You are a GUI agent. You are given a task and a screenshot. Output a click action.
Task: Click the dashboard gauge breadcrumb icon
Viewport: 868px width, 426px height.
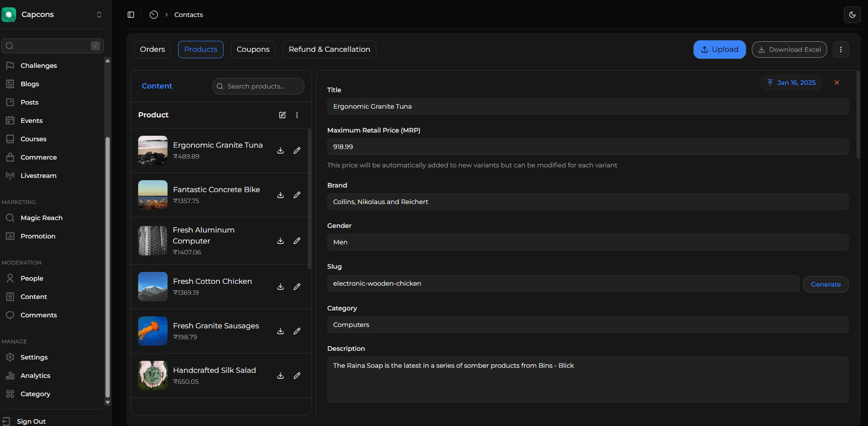154,15
